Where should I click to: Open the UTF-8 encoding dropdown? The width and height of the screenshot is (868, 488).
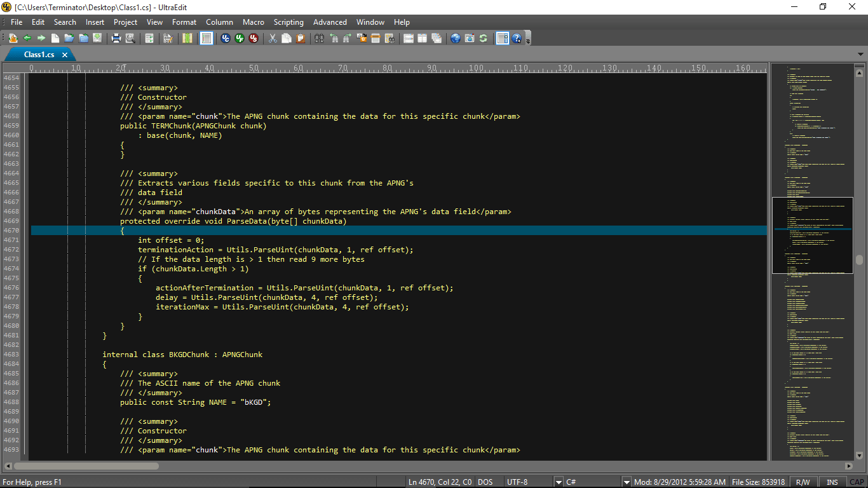pos(558,482)
